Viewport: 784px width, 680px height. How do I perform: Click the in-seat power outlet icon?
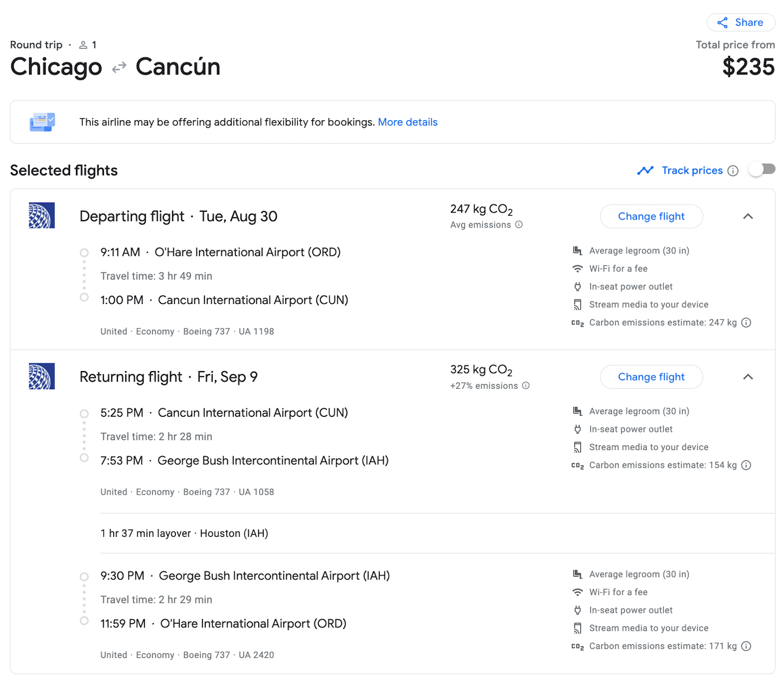[x=577, y=286]
